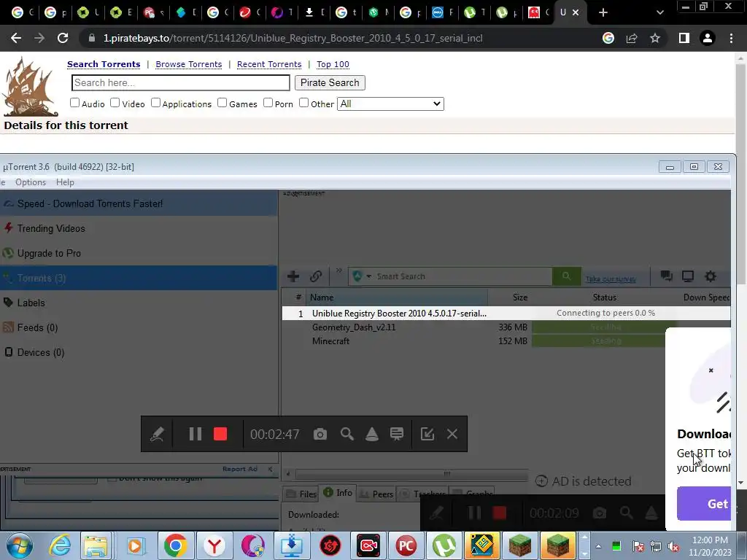747x560 pixels.
Task: Click the Search here input field
Action: tap(181, 83)
